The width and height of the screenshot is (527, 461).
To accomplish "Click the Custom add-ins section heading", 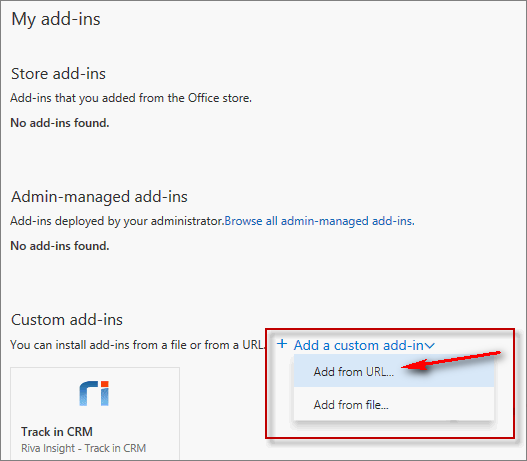I will point(67,320).
